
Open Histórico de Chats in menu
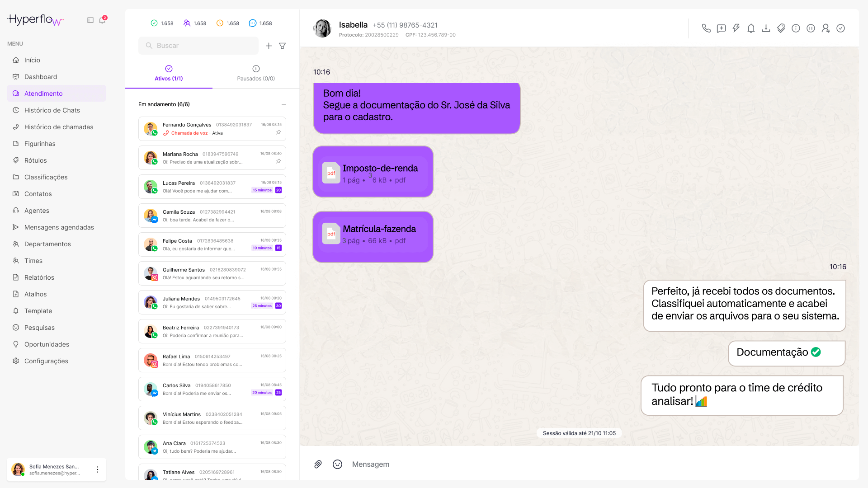[52, 110]
